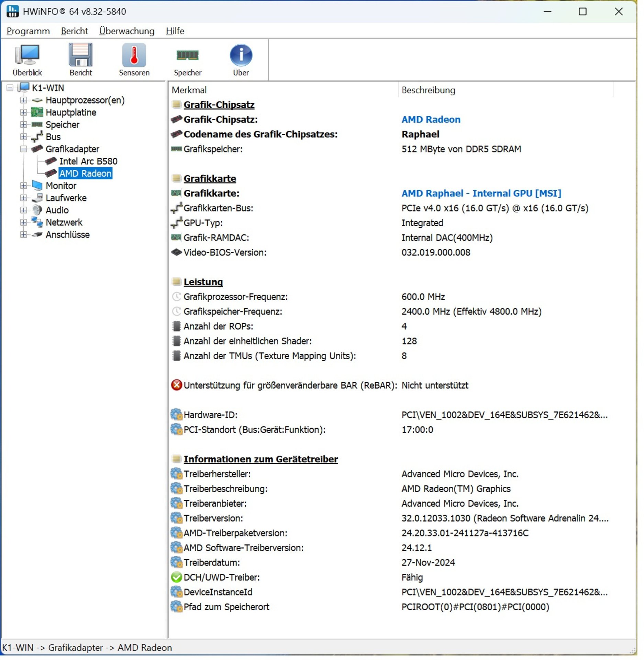Follow AMD Raphael - Internal GPU [MSI] link
The width and height of the screenshot is (644, 660).
482,194
